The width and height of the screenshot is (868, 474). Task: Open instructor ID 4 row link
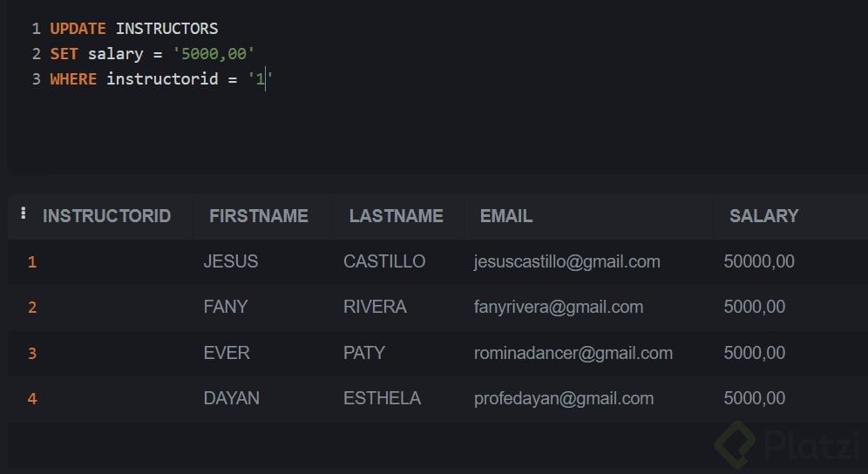click(x=32, y=399)
